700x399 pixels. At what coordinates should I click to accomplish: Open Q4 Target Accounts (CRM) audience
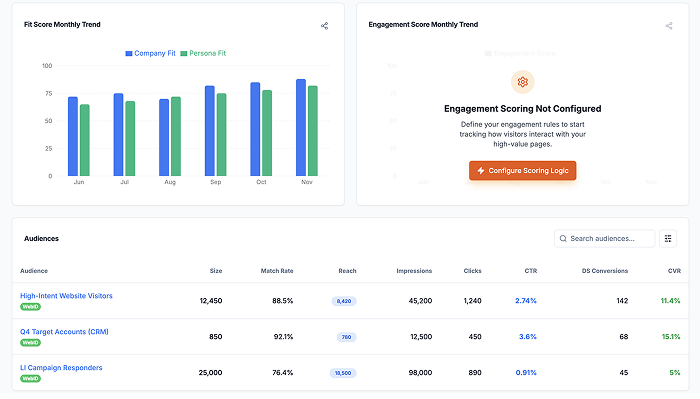[x=64, y=332]
